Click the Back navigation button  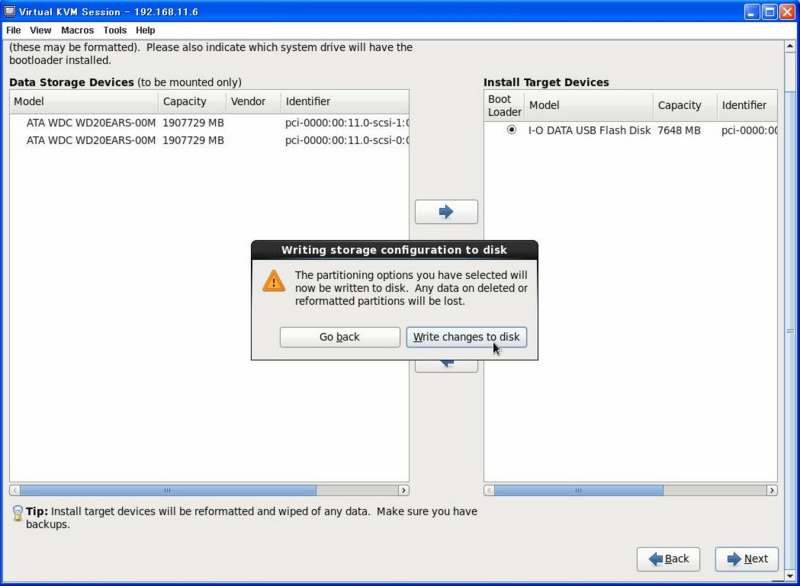[668, 559]
